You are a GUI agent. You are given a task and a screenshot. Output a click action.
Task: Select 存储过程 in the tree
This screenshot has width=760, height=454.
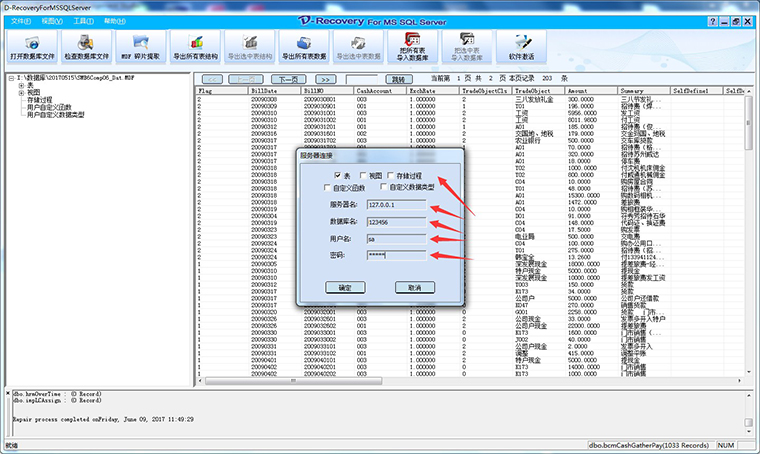click(x=40, y=100)
